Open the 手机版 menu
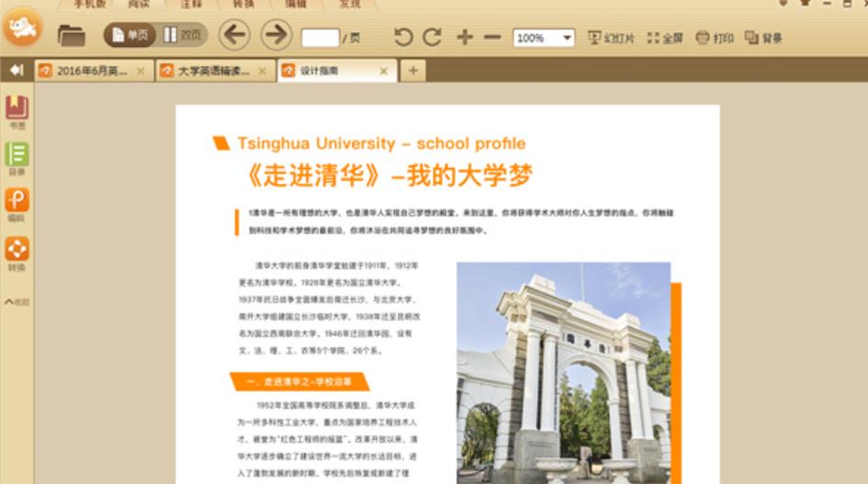Image resolution: width=868 pixels, height=484 pixels. point(90,4)
